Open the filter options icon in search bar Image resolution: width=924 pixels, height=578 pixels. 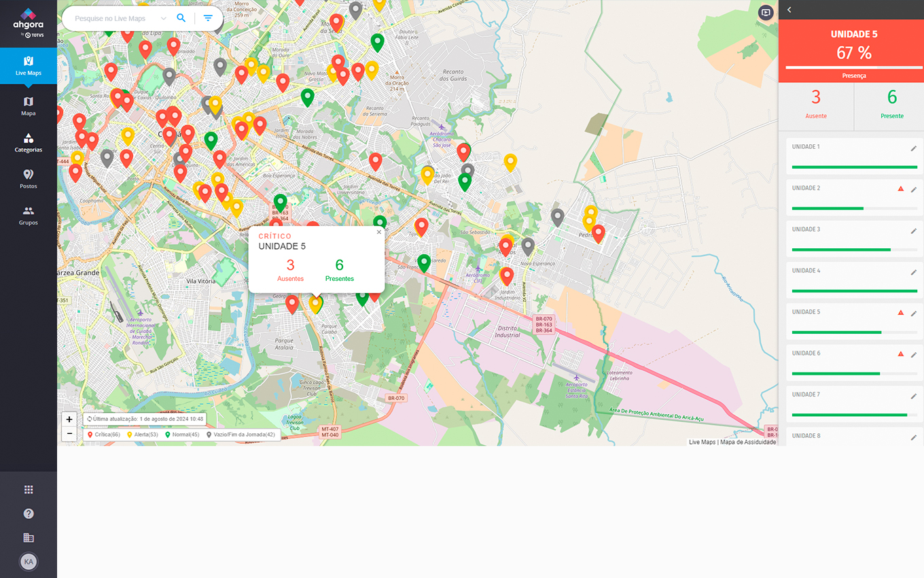[208, 18]
